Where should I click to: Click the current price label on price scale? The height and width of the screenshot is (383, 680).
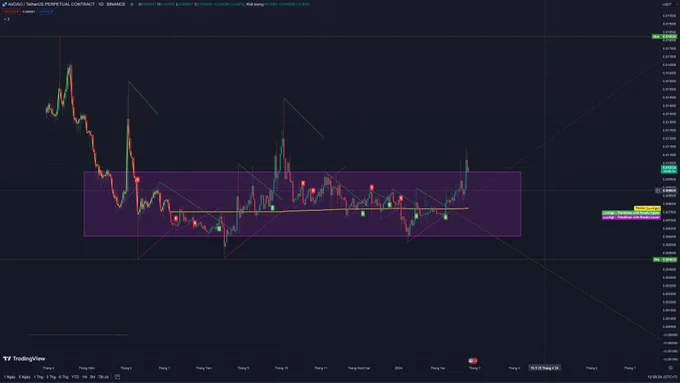pyautogui.click(x=669, y=169)
